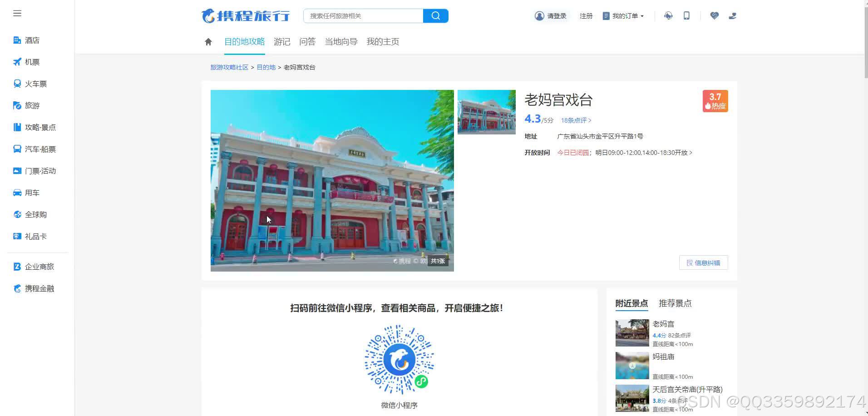Open nearby attraction 老妈宫 link

point(663,324)
